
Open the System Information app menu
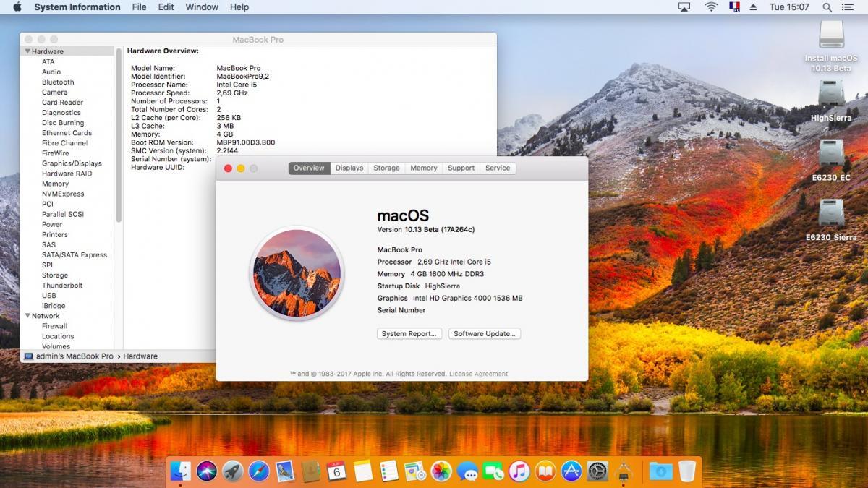[77, 7]
